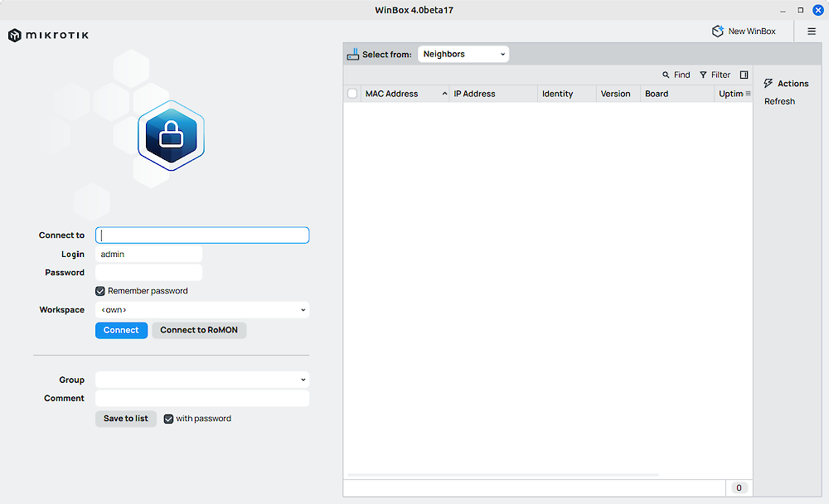The image size is (829, 504).
Task: Open a New WinBox window
Action: point(744,31)
